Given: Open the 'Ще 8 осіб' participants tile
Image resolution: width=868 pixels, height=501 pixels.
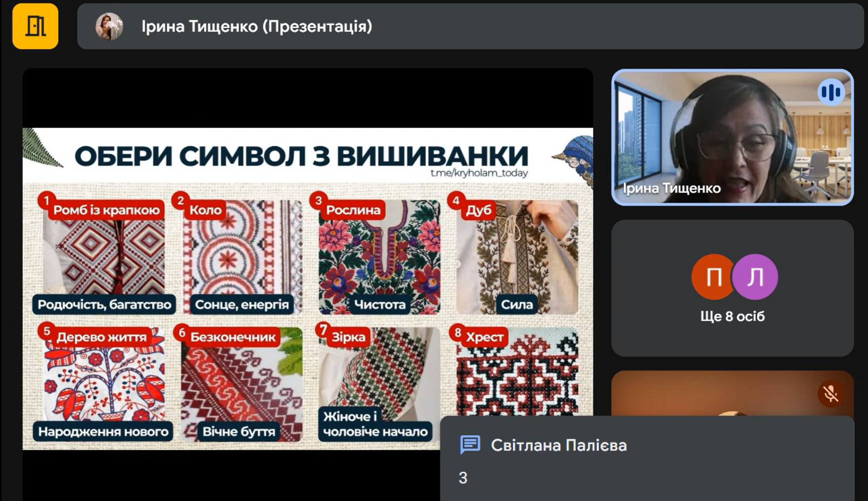Looking at the screenshot, I should pos(733,288).
